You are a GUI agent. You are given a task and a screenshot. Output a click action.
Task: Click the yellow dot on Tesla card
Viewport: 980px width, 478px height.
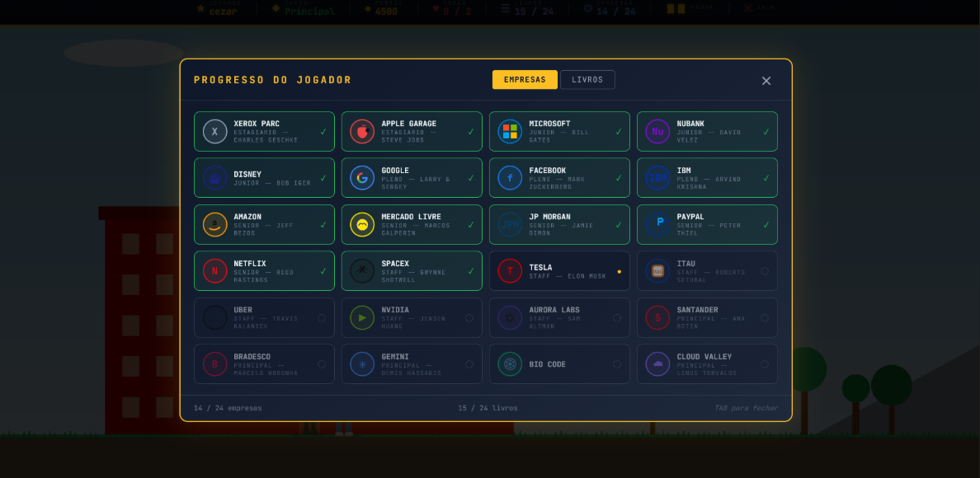pos(619,271)
